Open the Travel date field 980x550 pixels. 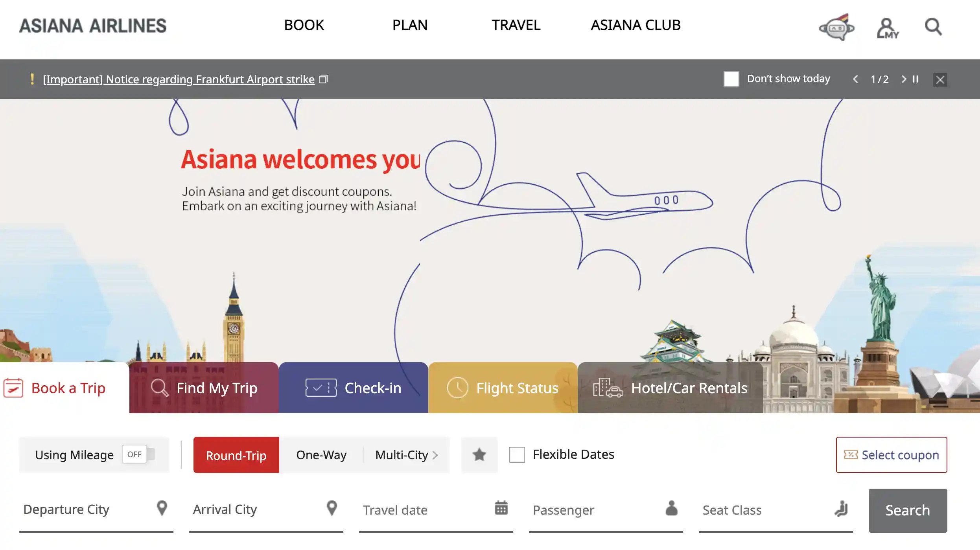pyautogui.click(x=436, y=510)
